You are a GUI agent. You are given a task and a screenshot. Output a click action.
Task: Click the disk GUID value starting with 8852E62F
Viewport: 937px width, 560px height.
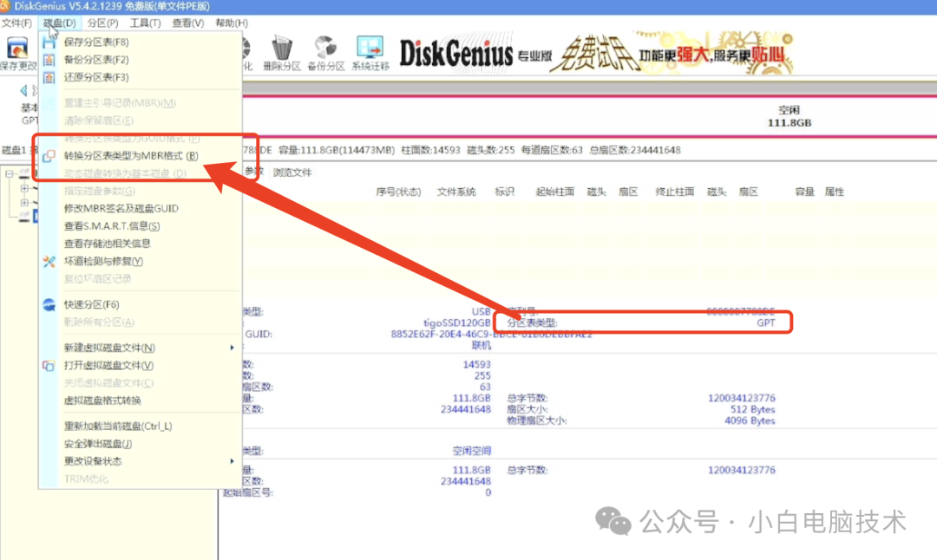tap(491, 335)
